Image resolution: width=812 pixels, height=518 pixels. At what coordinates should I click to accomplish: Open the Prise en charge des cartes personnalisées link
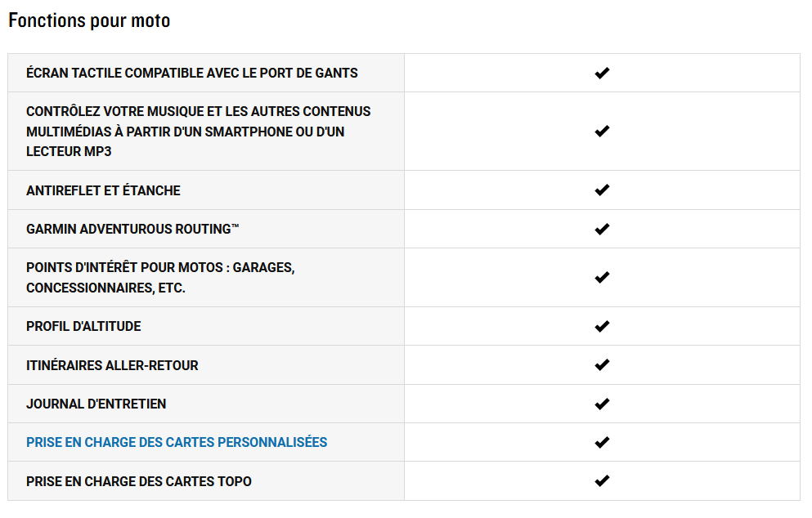[x=177, y=443]
